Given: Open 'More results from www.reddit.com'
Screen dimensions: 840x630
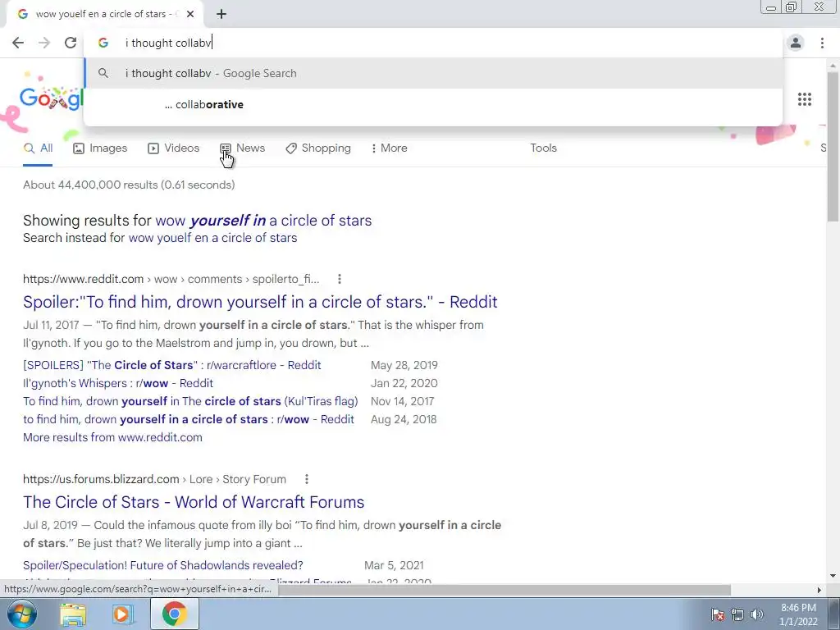Looking at the screenshot, I should pos(112,437).
